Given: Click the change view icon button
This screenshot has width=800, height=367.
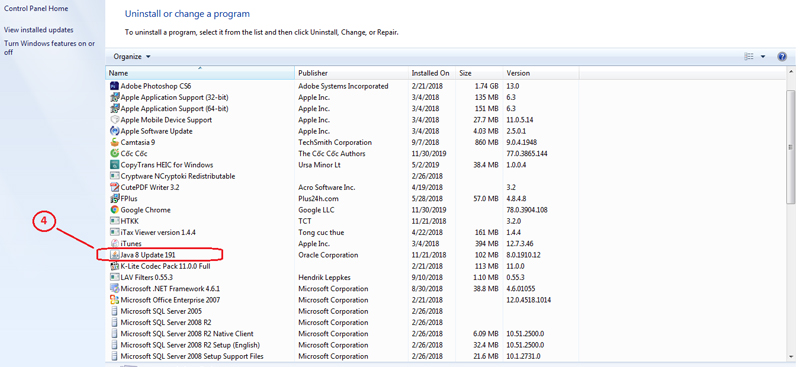Looking at the screenshot, I should click(x=749, y=57).
